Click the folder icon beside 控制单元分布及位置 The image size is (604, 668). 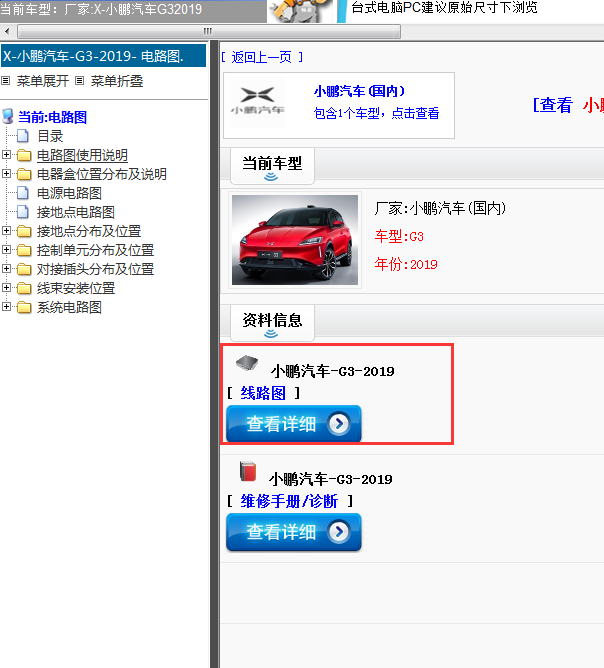pos(24,250)
